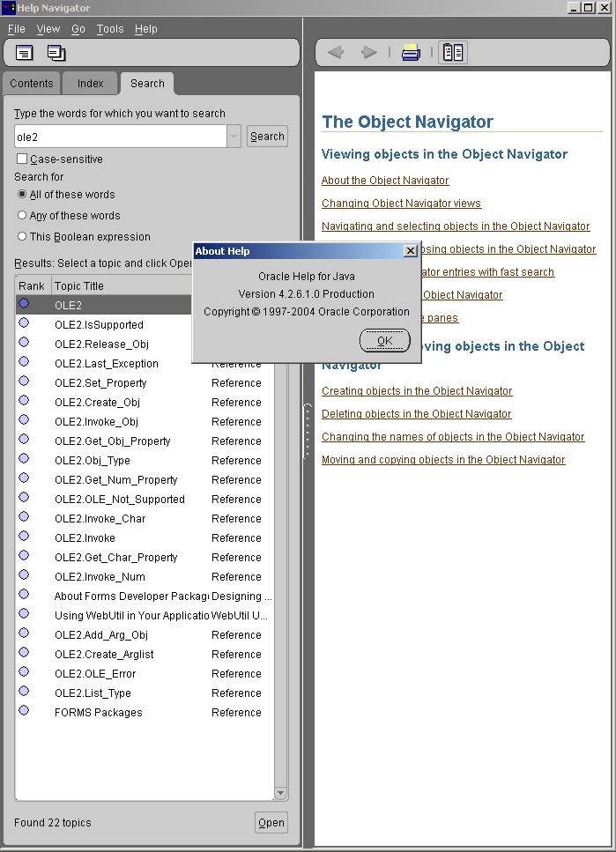Select OLE2.Create_Arglist in results
616x852 pixels.
145,655
